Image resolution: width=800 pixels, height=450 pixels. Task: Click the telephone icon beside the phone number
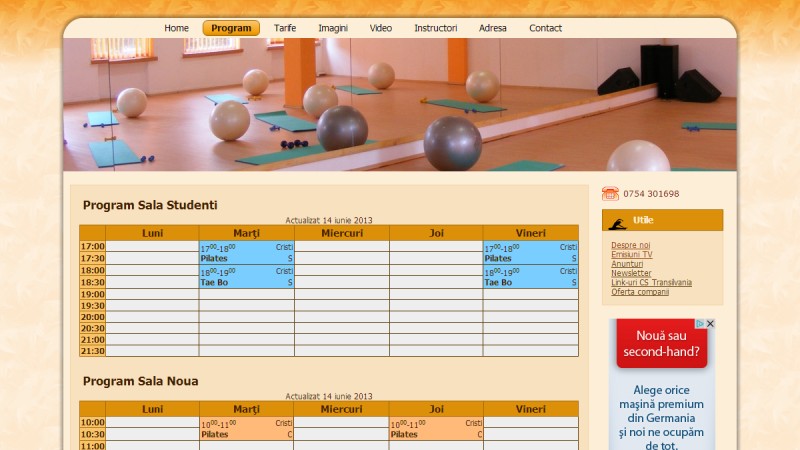point(610,194)
